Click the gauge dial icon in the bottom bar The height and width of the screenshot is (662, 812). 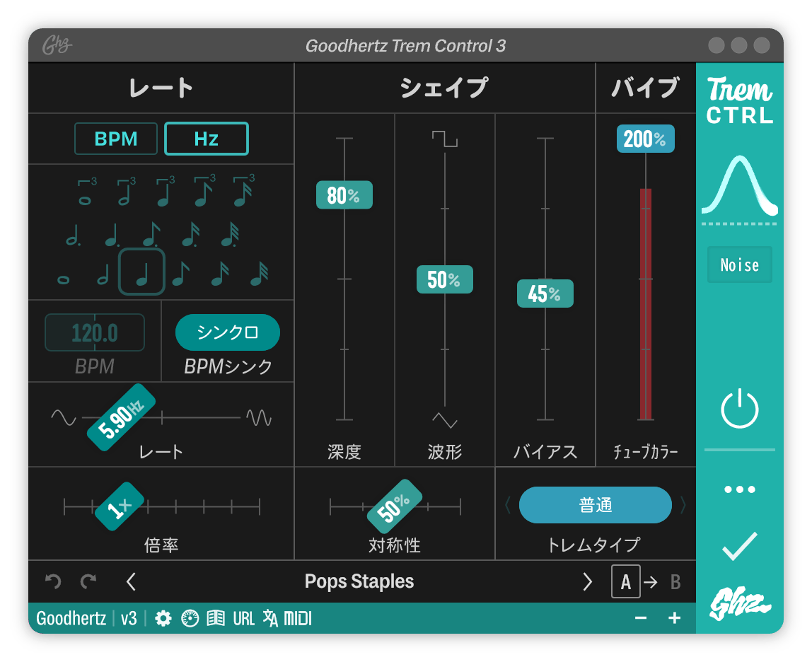(190, 618)
